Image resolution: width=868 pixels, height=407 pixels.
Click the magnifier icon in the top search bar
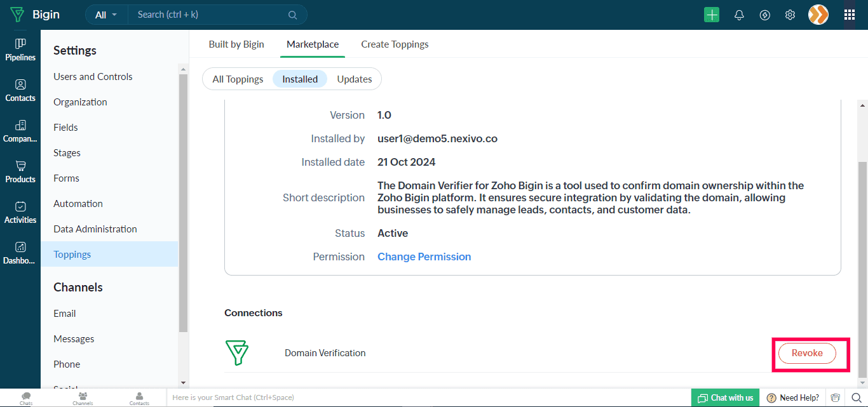(x=292, y=15)
